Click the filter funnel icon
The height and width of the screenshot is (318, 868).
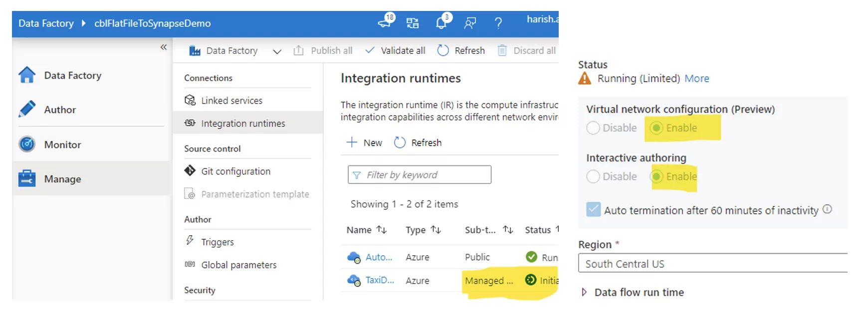pos(357,175)
